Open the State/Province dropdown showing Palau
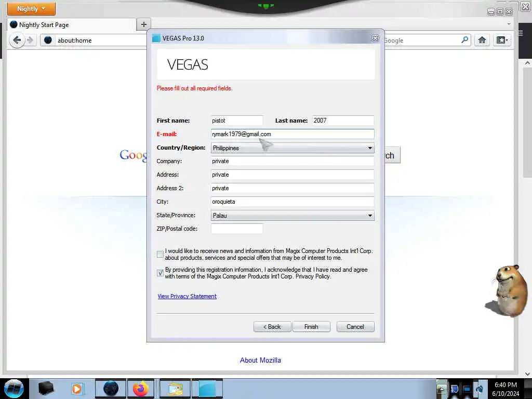Image resolution: width=532 pixels, height=399 pixels. point(292,216)
